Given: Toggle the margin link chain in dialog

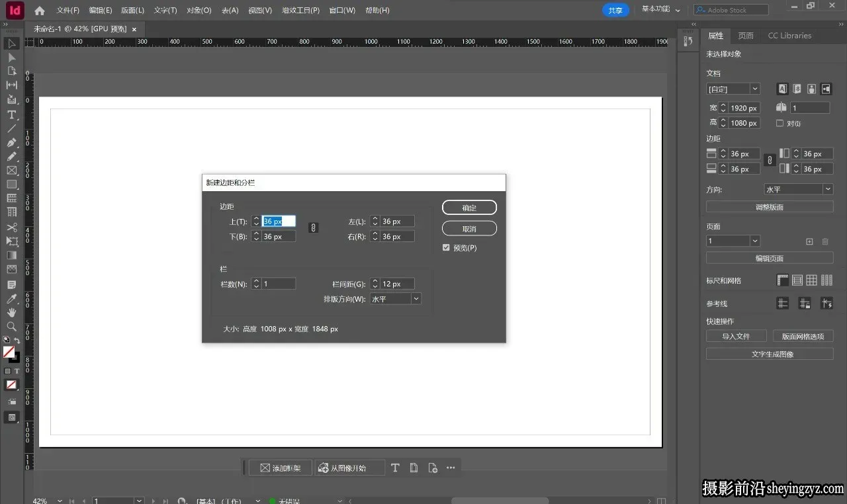Looking at the screenshot, I should point(314,228).
